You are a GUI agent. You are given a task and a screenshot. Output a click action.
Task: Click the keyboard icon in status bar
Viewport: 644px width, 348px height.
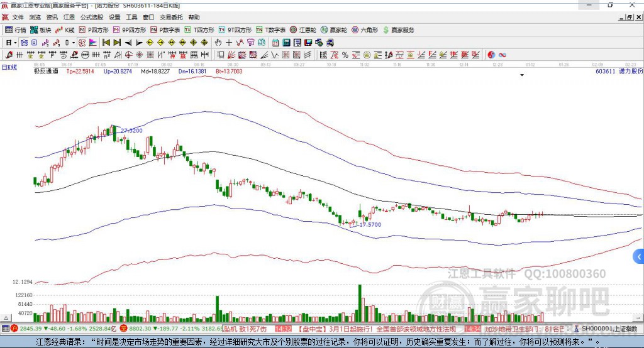(x=5, y=329)
